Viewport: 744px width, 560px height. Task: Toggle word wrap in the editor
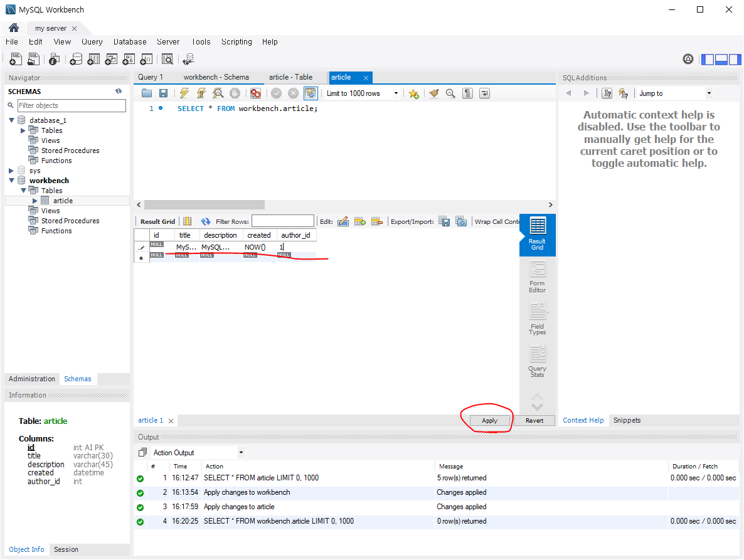(484, 93)
